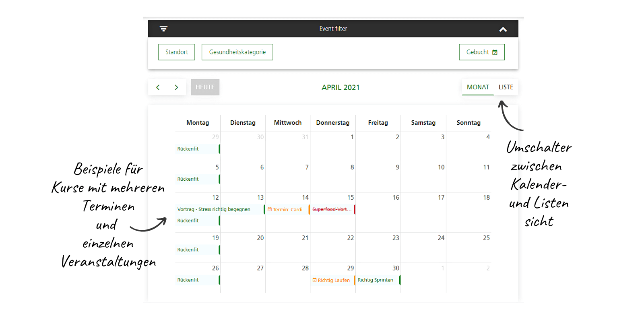The height and width of the screenshot is (322, 644).
Task: Open Rückenfit event on April 5
Action: tap(198, 179)
